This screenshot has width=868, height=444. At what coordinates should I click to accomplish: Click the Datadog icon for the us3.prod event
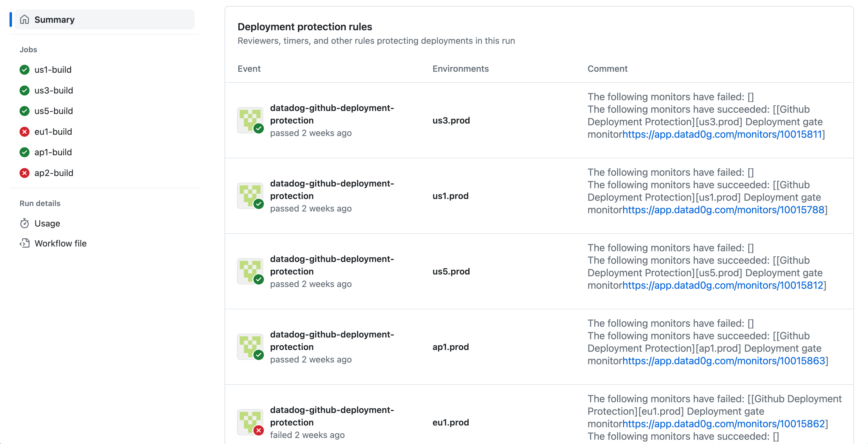coord(250,120)
